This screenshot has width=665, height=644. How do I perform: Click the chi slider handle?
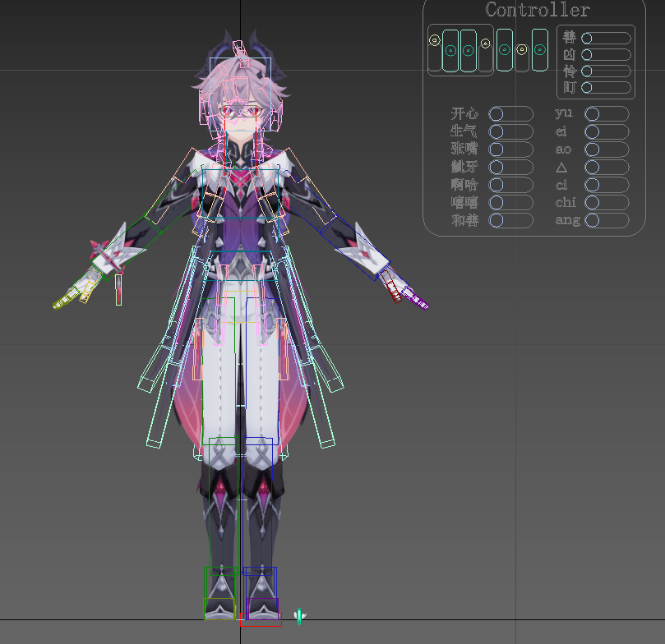click(592, 203)
